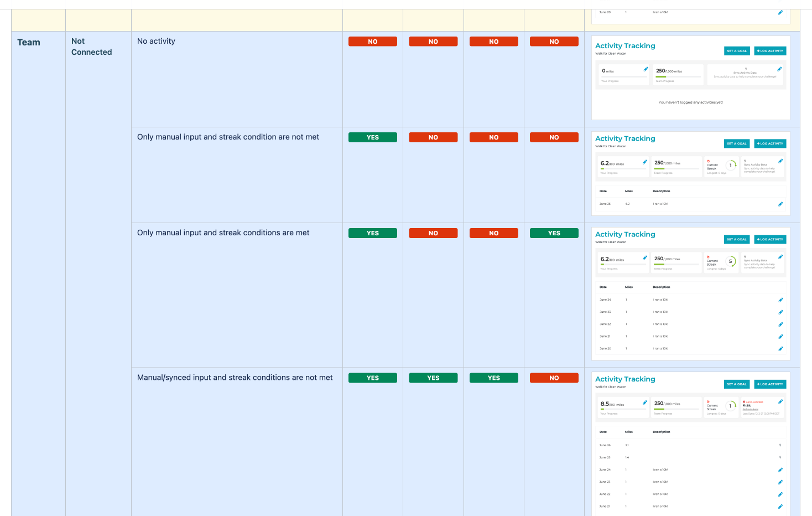Select the Not Connected cell
Viewport: 812px width, 516px height.
[91, 47]
